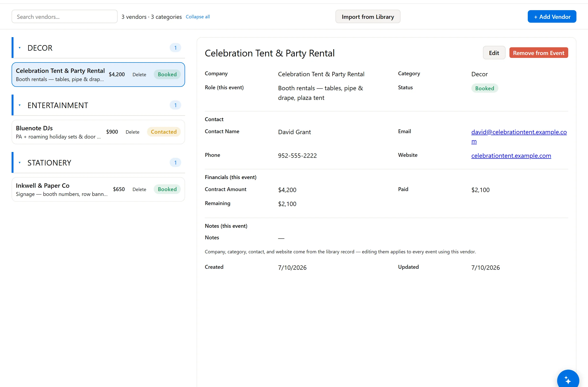
Task: Edit the Celebration Tent vendor details
Action: coord(494,53)
